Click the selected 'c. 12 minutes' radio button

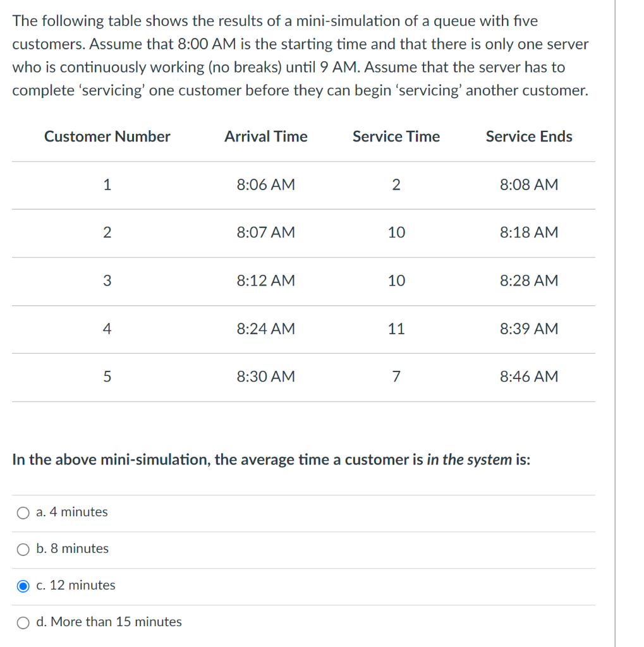coord(23,586)
